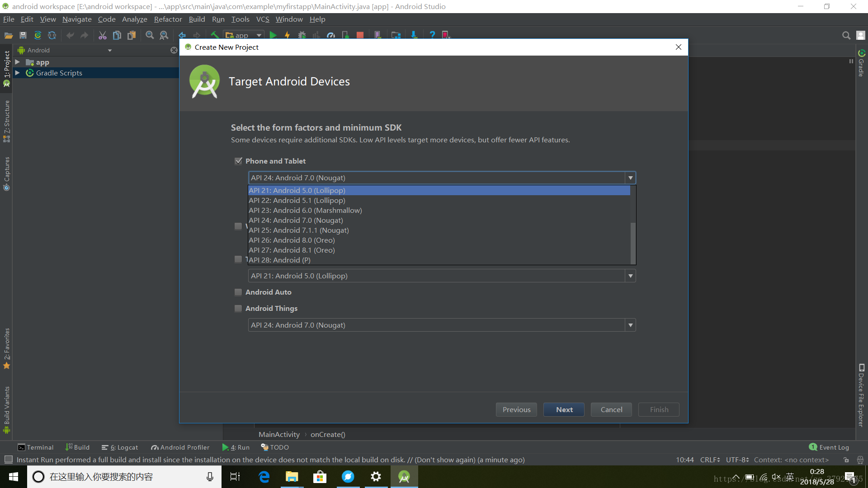Switch to the Terminal tab
Screen dimensions: 868x488
[35, 447]
